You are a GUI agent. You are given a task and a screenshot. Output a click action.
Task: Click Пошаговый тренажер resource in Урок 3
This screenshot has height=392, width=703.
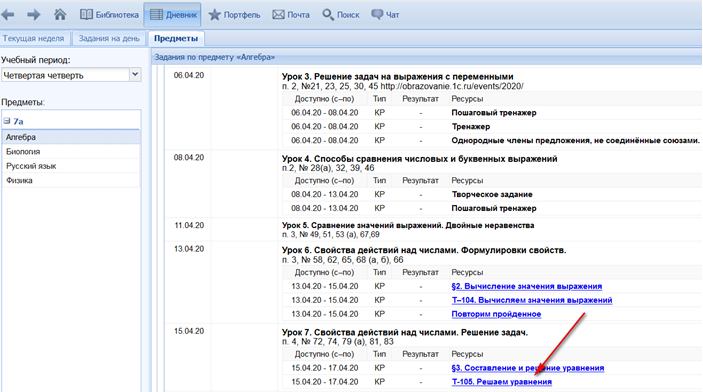click(x=494, y=113)
